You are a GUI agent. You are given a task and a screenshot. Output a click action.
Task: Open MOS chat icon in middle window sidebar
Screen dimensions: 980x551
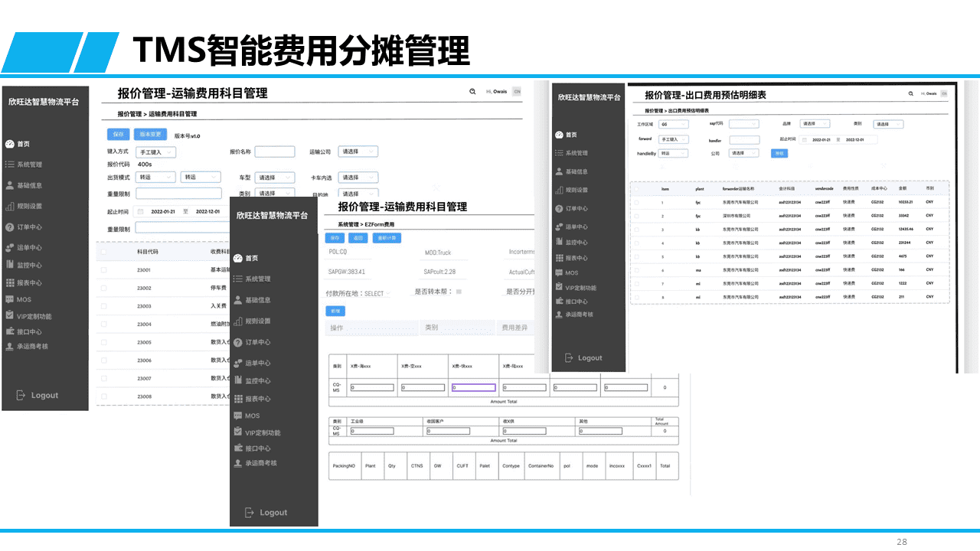(238, 416)
